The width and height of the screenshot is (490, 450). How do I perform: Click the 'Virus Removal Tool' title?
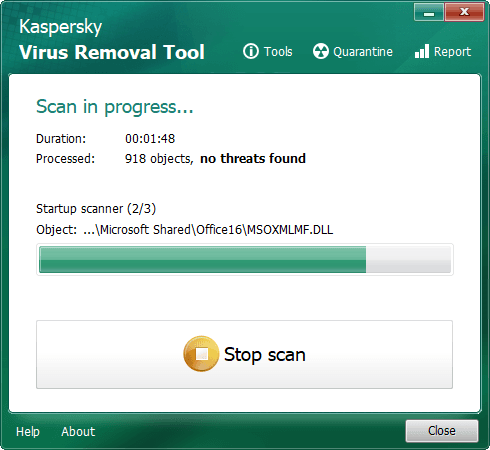(x=112, y=52)
